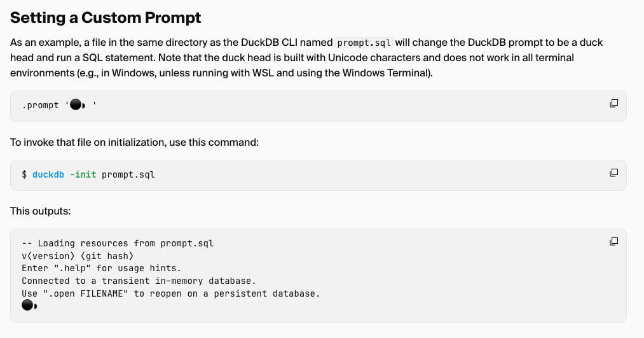This screenshot has height=338, width=644.
Task: Click the 'Enter ".help" for usage hints' line
Action: (x=102, y=269)
